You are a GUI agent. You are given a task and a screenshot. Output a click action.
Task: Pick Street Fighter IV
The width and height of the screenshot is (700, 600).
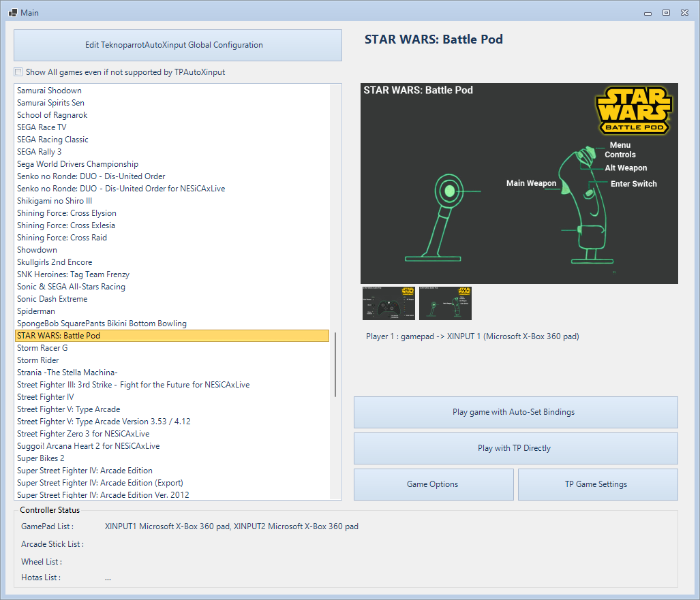tap(172, 397)
